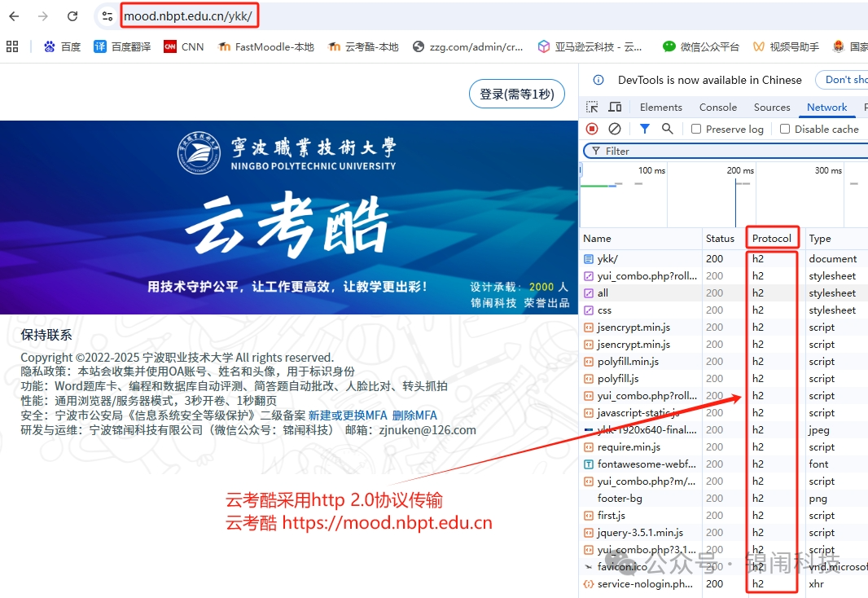Click the 登录(需等1秒) login button
The height and width of the screenshot is (598, 868).
(516, 95)
